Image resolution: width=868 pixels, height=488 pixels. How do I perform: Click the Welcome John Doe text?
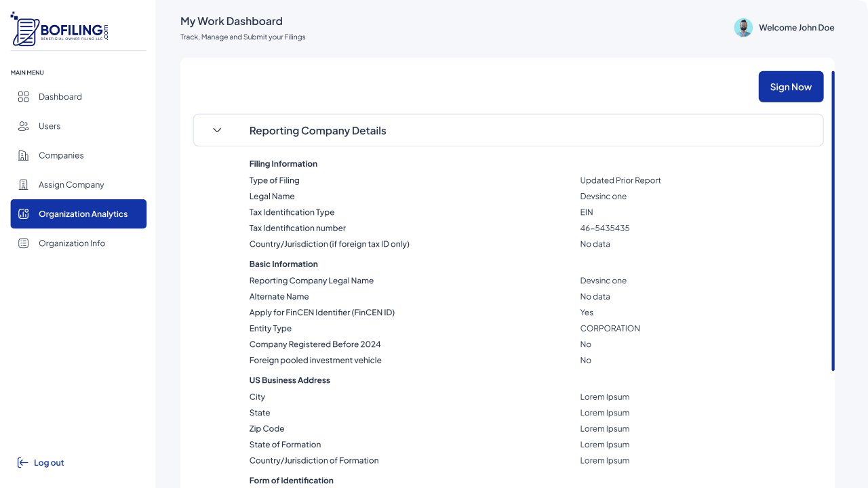[x=796, y=28]
